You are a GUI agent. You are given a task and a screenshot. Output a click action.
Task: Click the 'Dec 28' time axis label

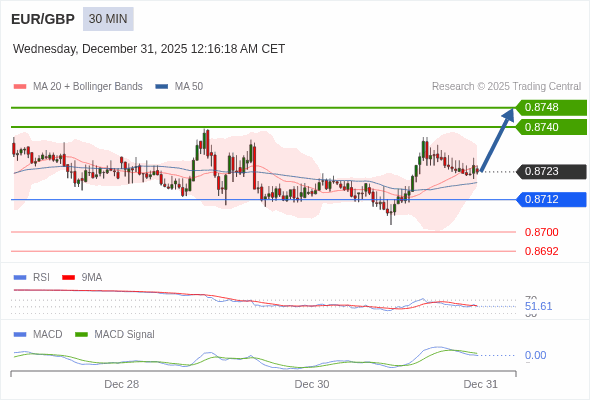[122, 384]
